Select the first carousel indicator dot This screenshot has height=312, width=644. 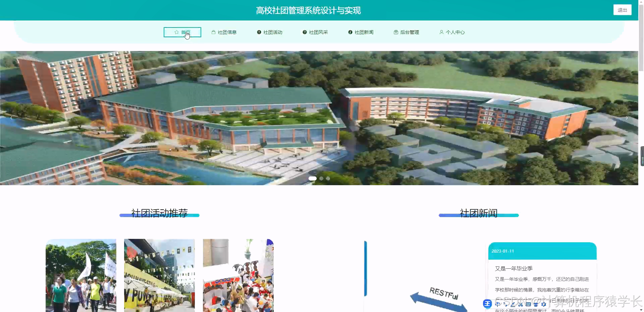[312, 178]
